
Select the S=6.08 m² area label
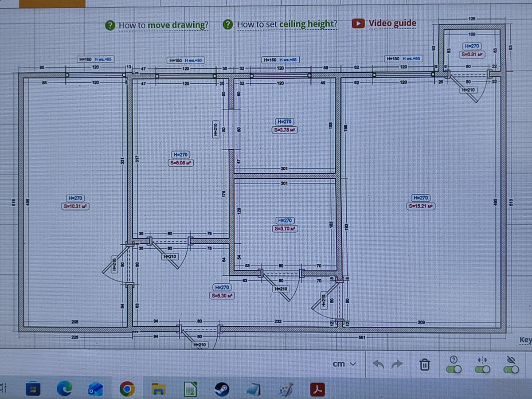coord(181,163)
